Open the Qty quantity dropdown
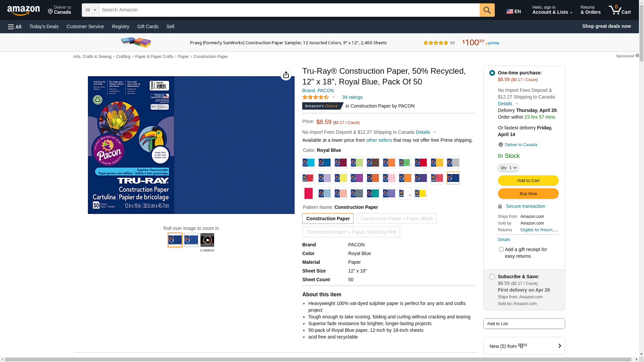644x362 pixels. [x=508, y=168]
